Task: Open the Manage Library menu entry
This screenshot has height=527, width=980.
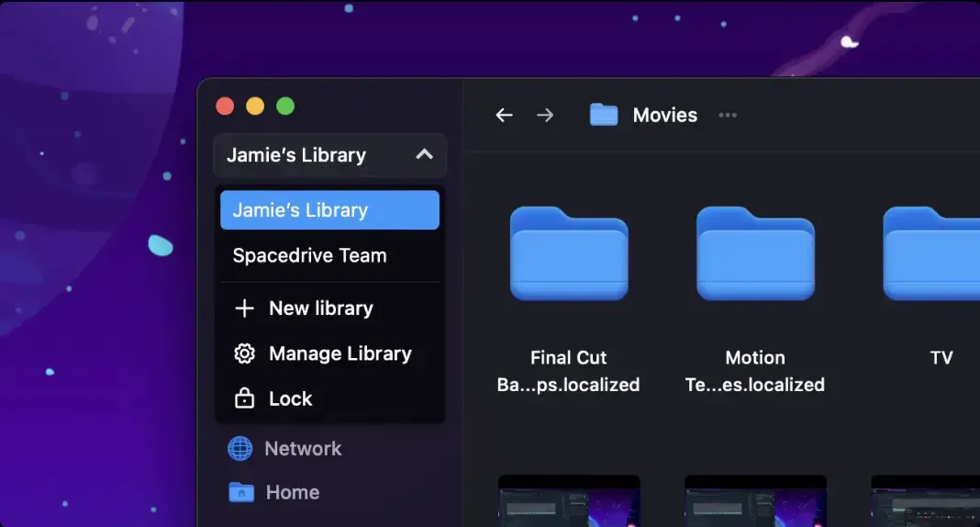Action: pyautogui.click(x=330, y=353)
